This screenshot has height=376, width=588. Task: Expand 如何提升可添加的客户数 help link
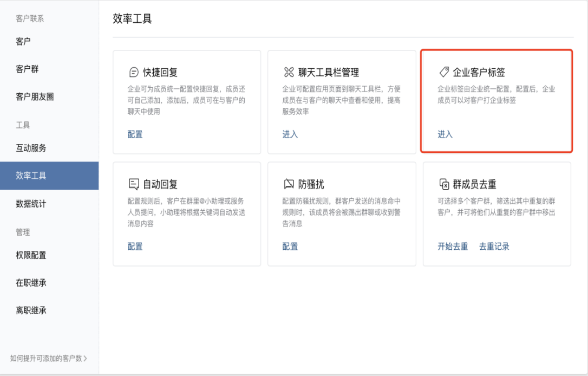49,358
